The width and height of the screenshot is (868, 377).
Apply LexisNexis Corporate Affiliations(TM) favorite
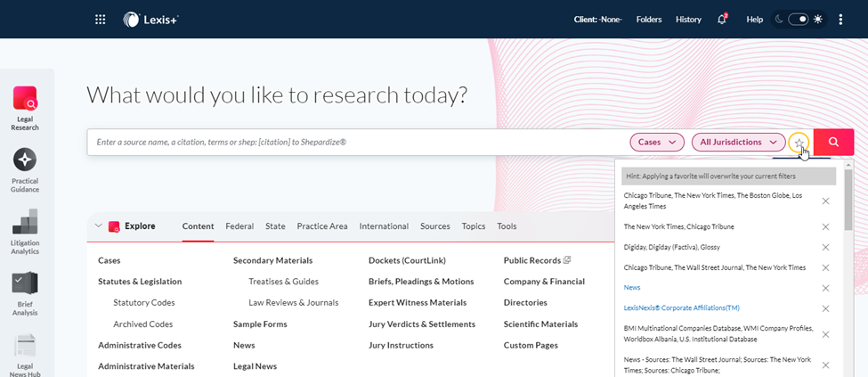pos(681,308)
